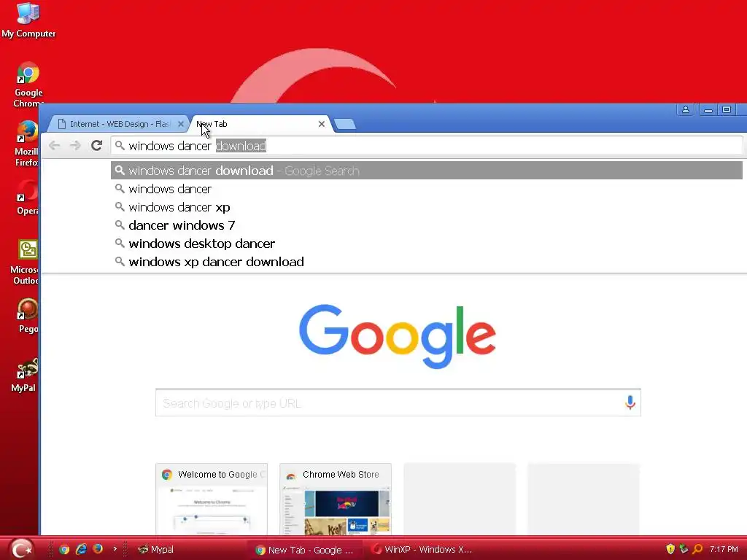Launch Internet Explorer from quick launch
Screen dimensions: 747x560
point(81,550)
